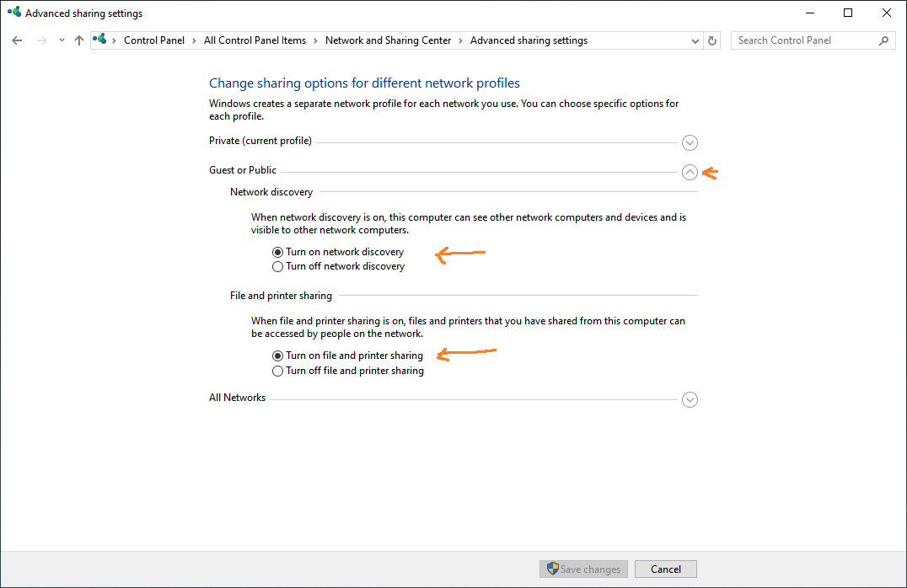Viewport: 907px width, 588px height.
Task: Click the 'Network discovery' heading
Action: (271, 192)
